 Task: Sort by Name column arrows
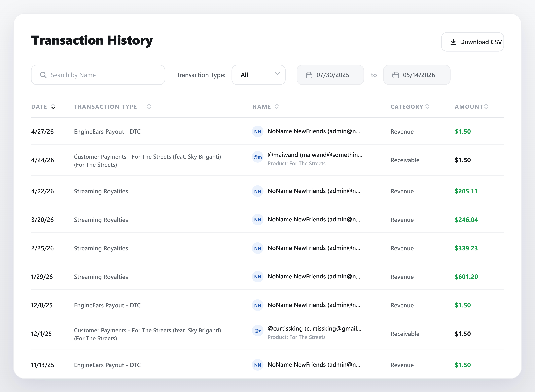coord(277,106)
